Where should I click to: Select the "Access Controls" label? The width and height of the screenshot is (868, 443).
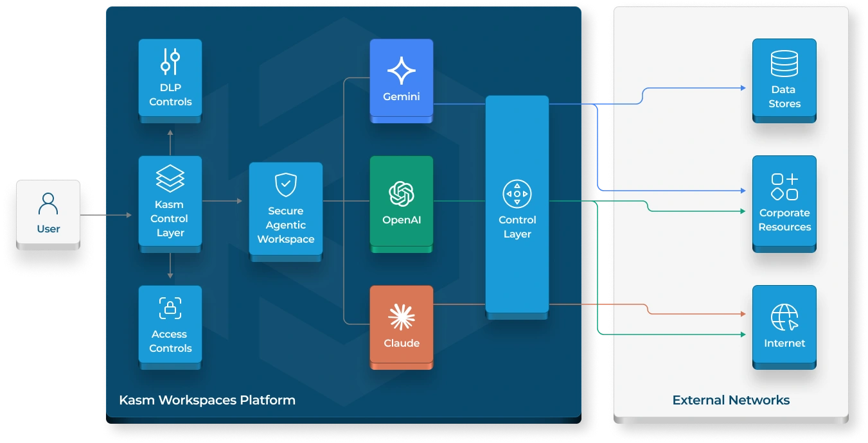tap(170, 341)
